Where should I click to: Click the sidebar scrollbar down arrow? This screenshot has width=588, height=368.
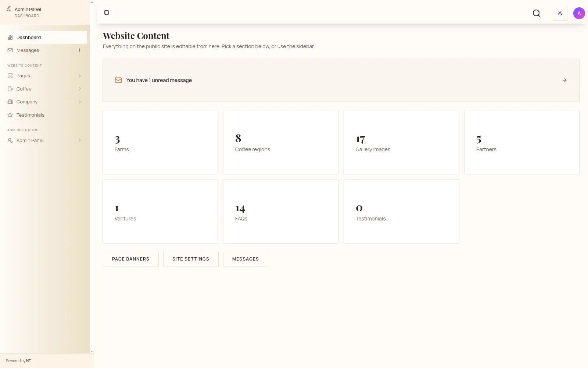pos(92,351)
